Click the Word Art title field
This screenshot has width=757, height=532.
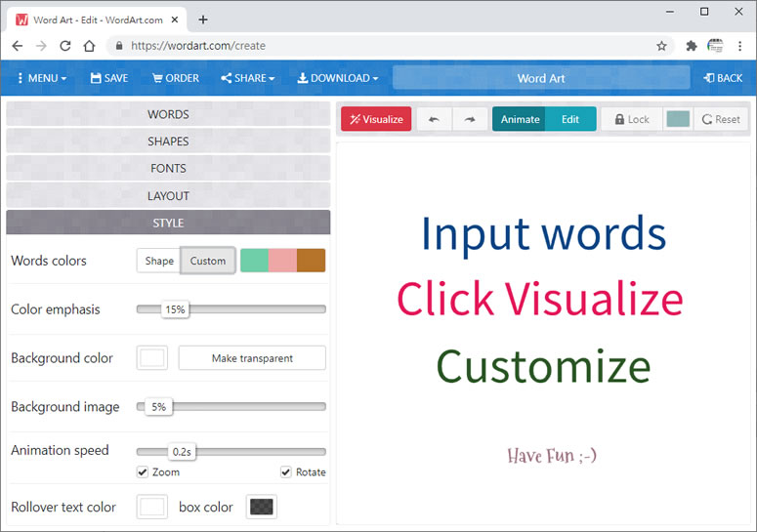(x=541, y=78)
